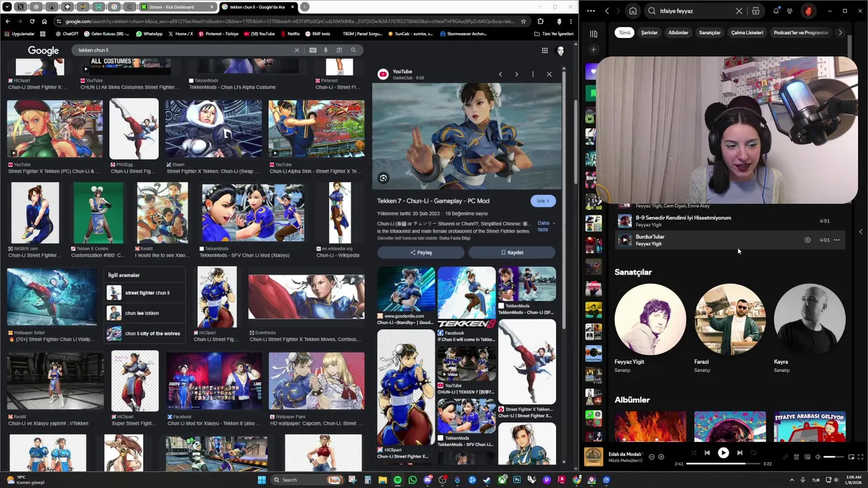The image size is (868, 488).
Task: Toggle shuffle in Spotify player
Action: pos(693,453)
